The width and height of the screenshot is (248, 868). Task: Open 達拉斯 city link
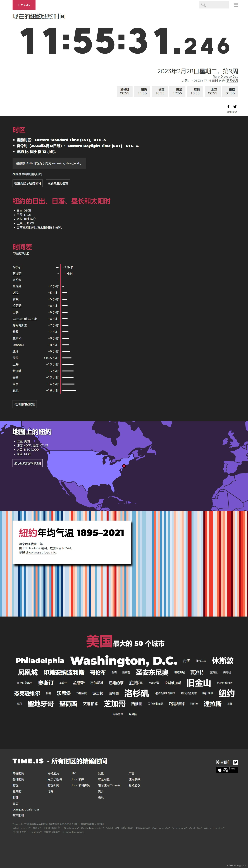pos(213,704)
